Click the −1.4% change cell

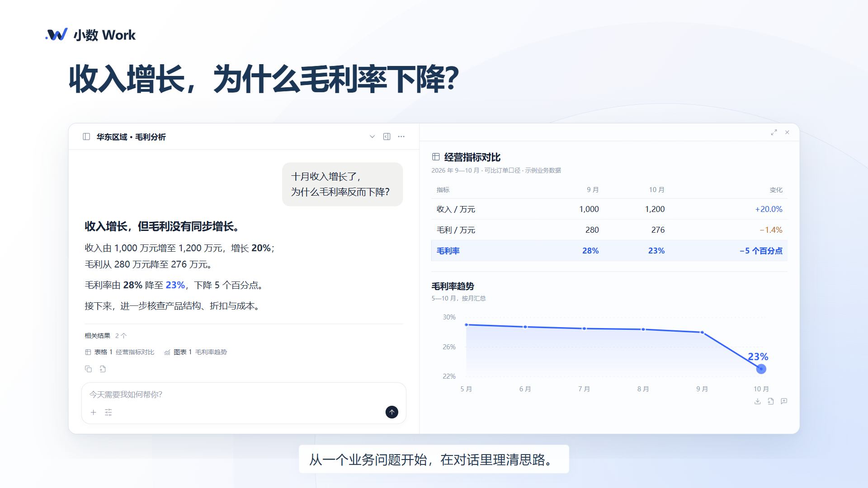(771, 230)
